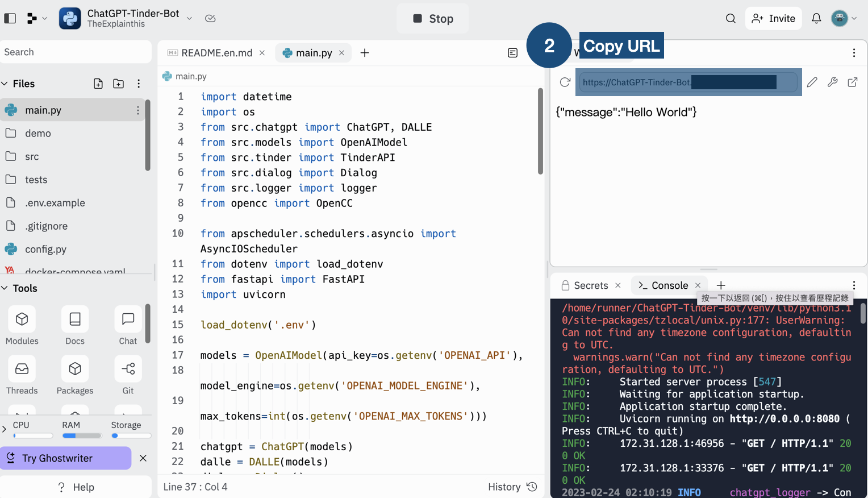Open webview in a new browser tab

click(x=853, y=82)
